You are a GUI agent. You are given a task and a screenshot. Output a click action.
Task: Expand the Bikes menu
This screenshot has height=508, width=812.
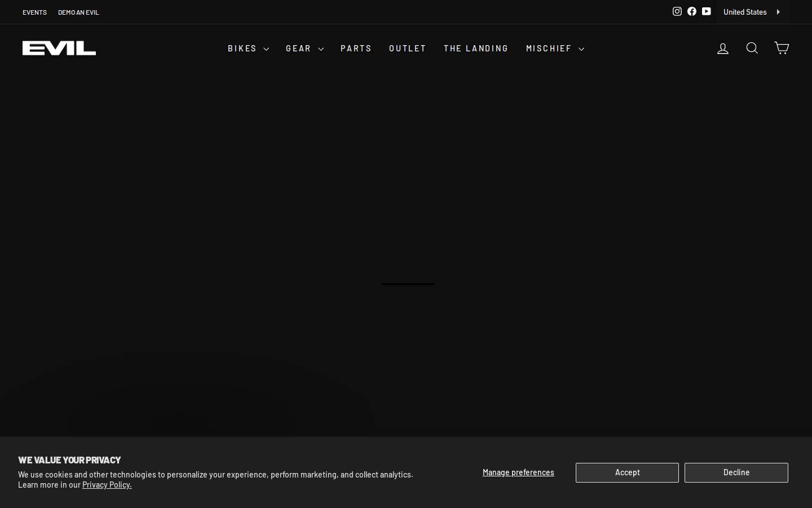248,49
